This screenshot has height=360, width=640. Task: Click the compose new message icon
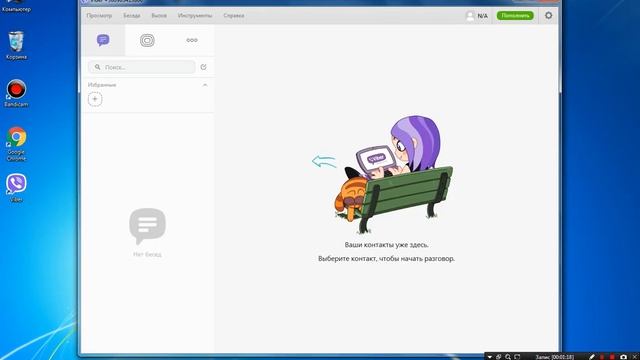click(204, 67)
